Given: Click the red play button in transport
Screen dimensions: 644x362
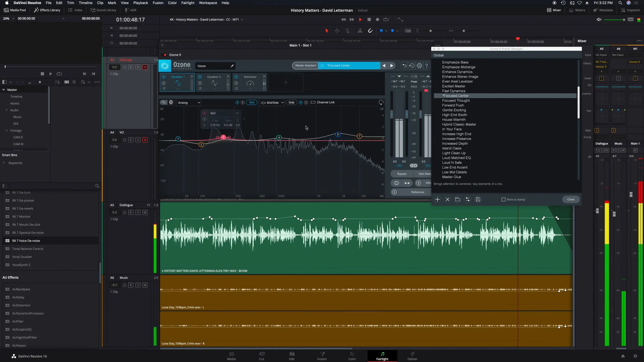Looking at the screenshot, I should pos(360,20).
